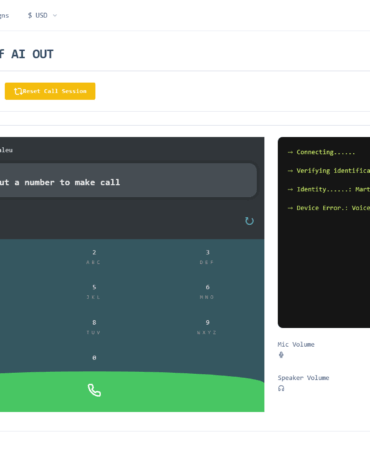This screenshot has height=452, width=370.
Task: Click the AI OUT page heading
Action: pos(27,54)
